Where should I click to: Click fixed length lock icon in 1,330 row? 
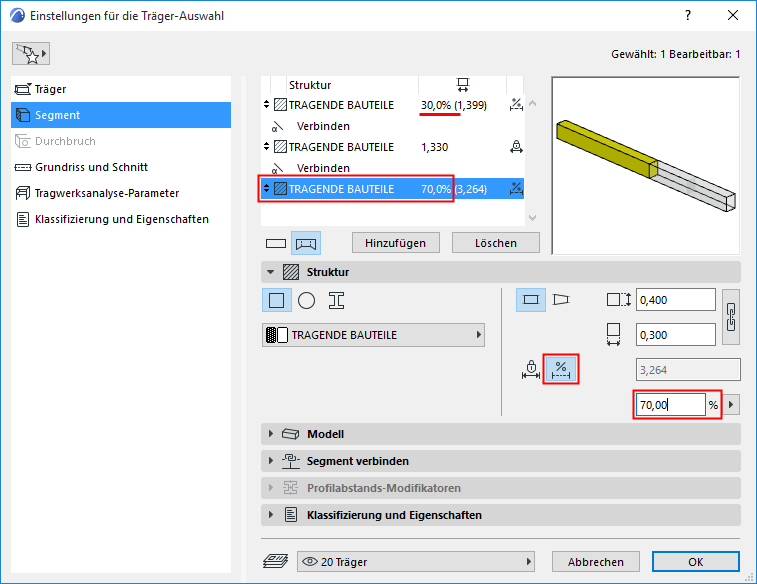(516, 147)
